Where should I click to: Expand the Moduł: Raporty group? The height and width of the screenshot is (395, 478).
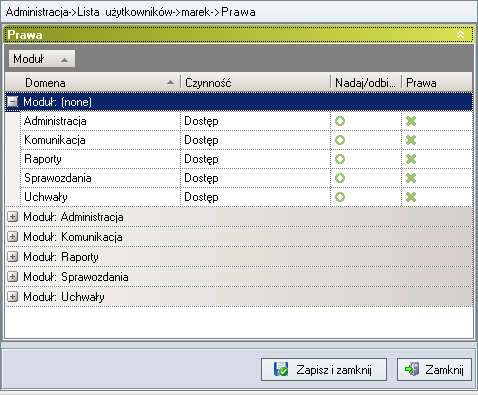pos(12,257)
